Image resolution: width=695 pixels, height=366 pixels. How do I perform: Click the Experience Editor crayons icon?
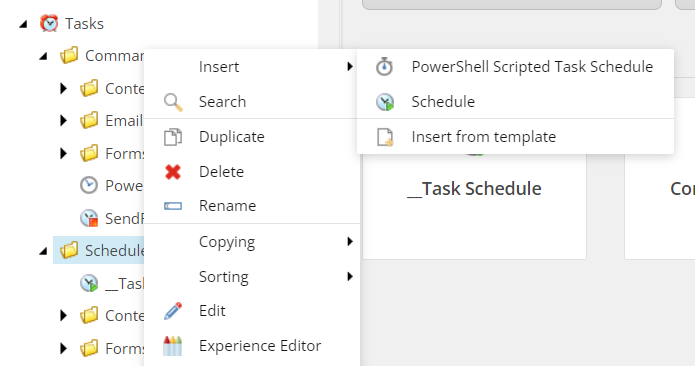point(173,346)
